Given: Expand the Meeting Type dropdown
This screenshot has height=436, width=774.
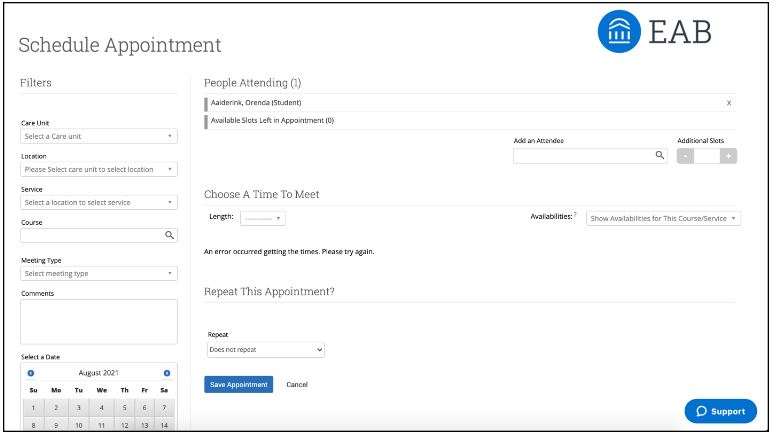Looking at the screenshot, I should [x=98, y=273].
